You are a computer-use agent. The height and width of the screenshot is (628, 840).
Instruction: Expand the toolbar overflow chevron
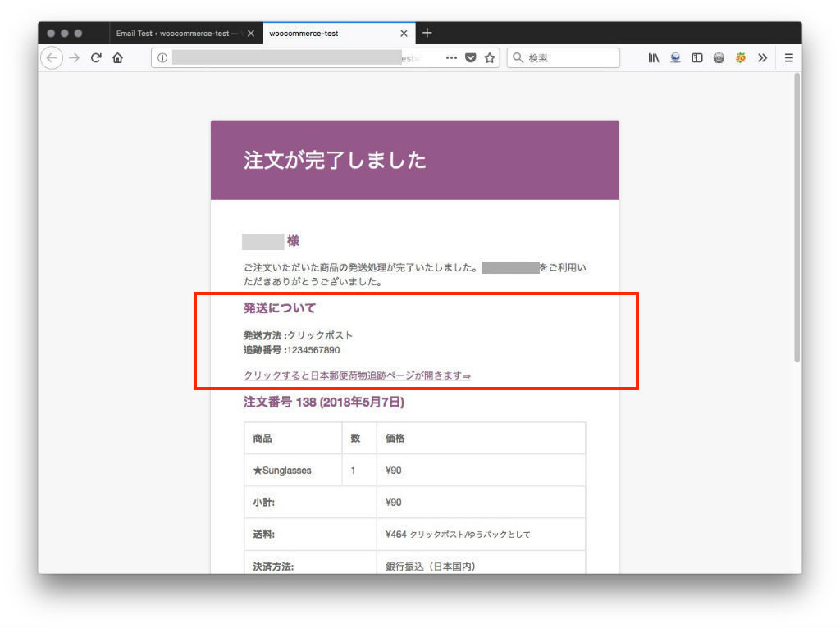762,58
